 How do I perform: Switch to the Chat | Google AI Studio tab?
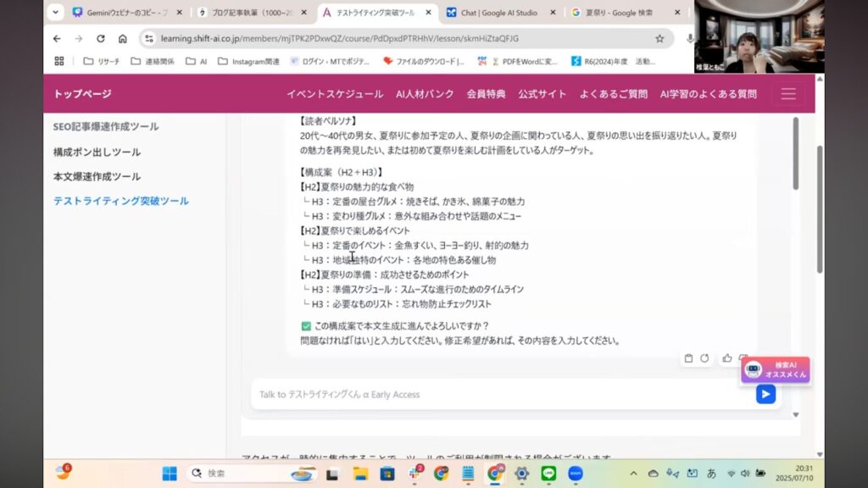[500, 13]
